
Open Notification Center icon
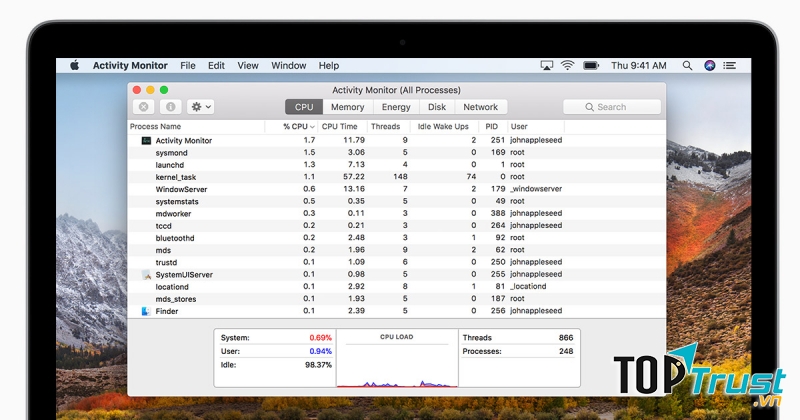pyautogui.click(x=730, y=65)
